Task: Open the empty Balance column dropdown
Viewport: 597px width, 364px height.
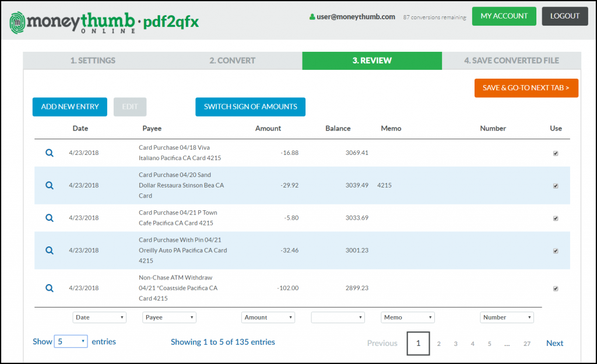Action: (338, 317)
